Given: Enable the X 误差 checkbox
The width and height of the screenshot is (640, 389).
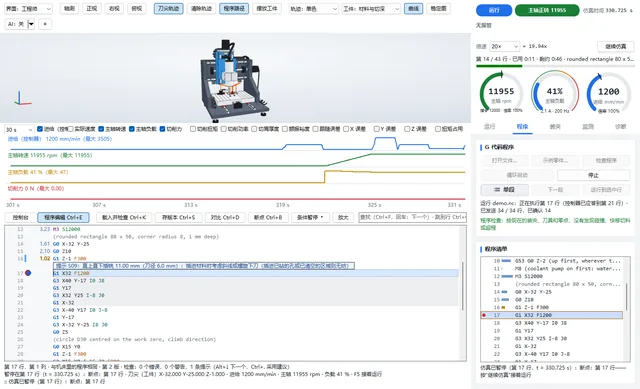Looking at the screenshot, I should (346, 129).
